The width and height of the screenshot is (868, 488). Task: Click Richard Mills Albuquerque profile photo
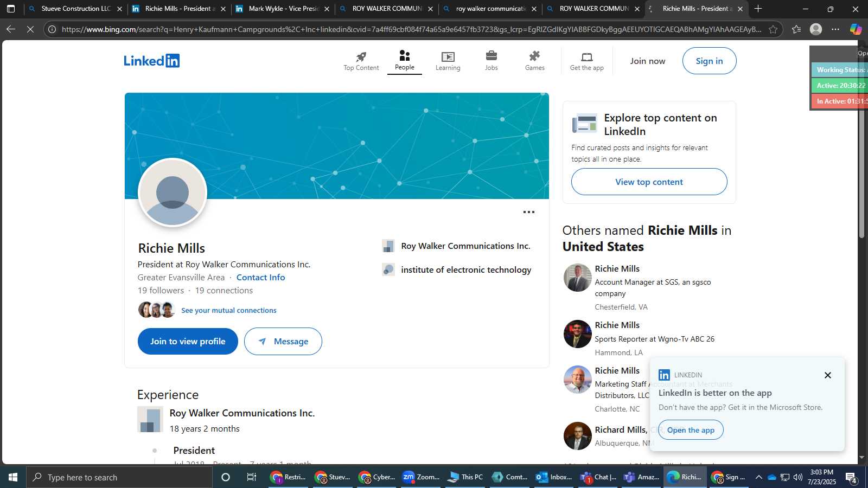tap(577, 435)
